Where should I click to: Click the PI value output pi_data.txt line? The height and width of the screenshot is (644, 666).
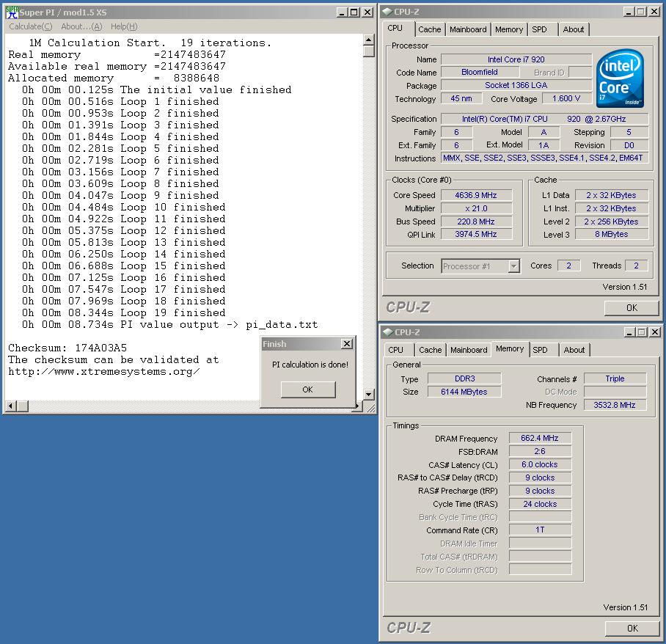tap(170, 324)
